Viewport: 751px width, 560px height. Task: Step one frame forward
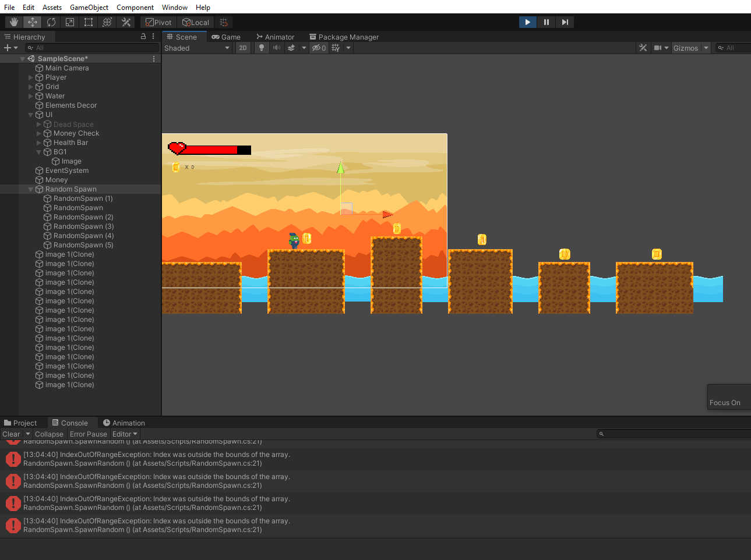click(x=565, y=22)
